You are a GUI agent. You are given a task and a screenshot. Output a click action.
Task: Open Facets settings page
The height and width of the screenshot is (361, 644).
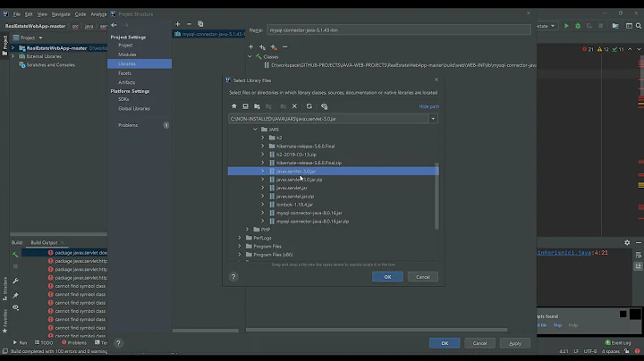(x=124, y=73)
